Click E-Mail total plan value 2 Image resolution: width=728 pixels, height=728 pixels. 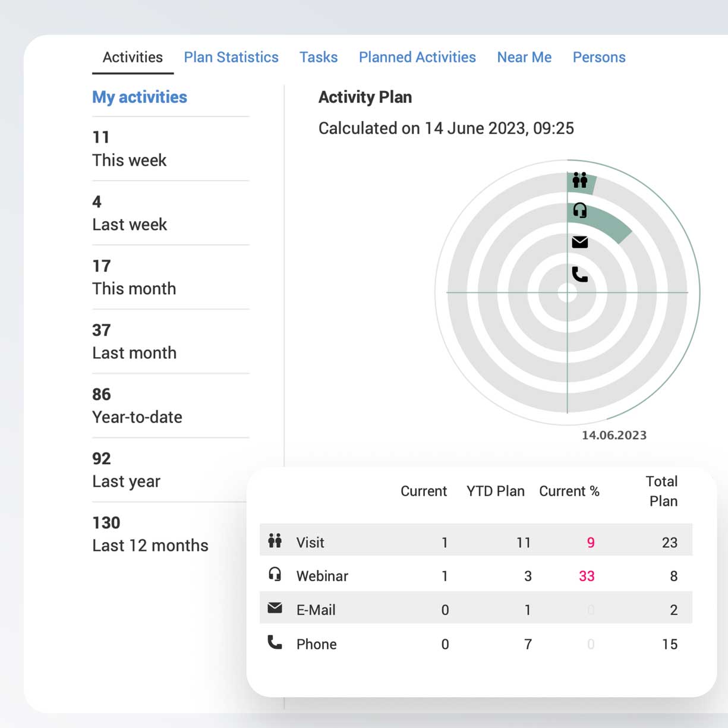click(674, 610)
